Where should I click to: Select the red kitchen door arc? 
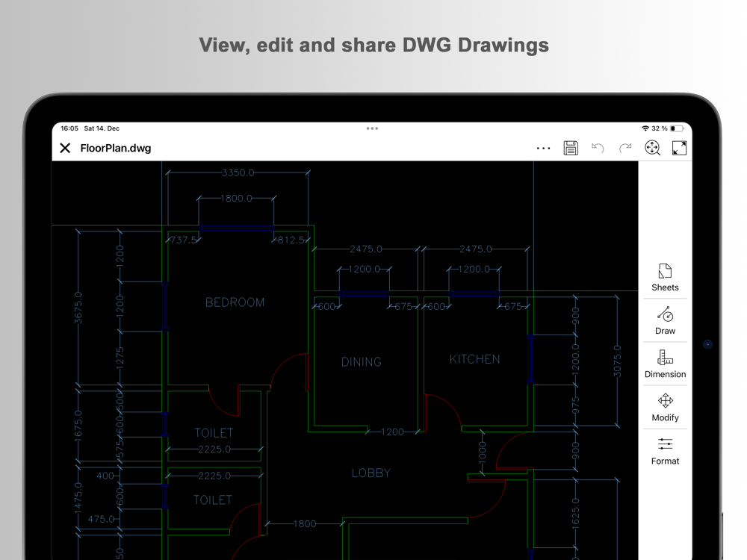443,412
